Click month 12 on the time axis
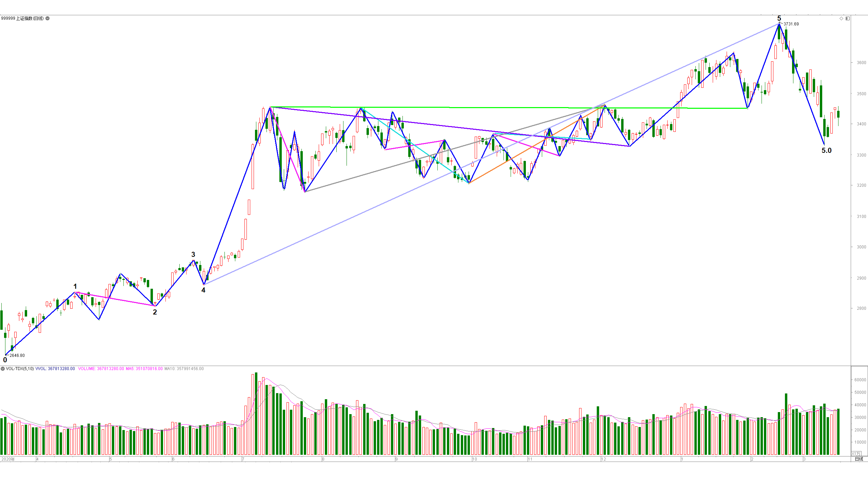Image resolution: width=868 pixels, height=488 pixels. pos(604,459)
